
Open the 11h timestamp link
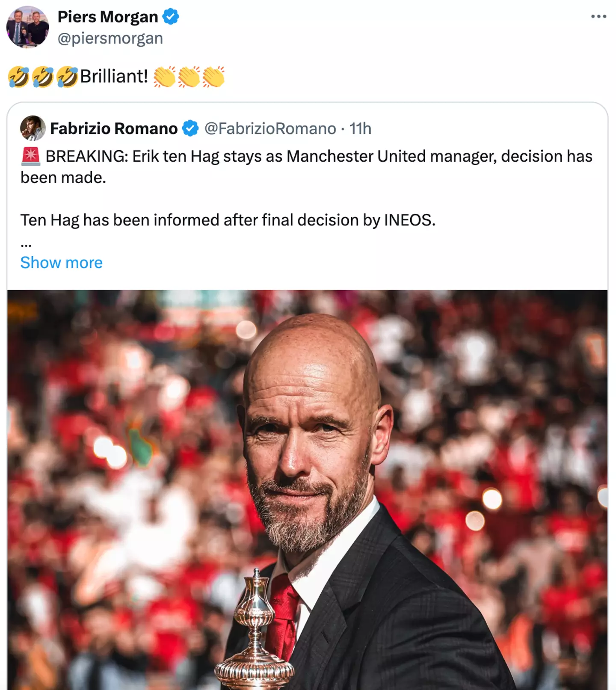(360, 128)
